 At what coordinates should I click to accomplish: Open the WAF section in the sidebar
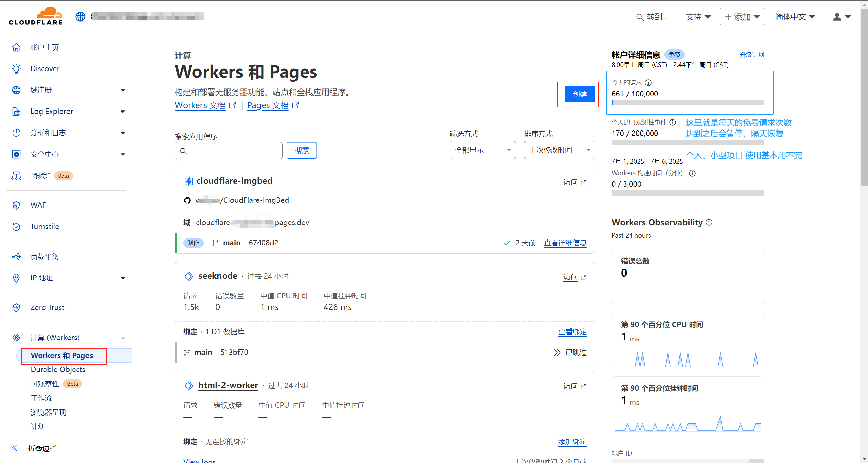click(x=38, y=205)
